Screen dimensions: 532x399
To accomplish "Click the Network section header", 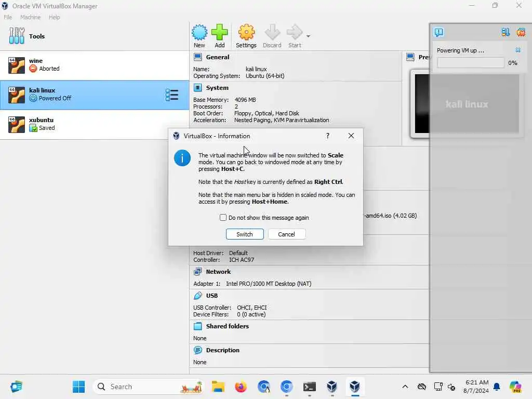I will 218,272.
